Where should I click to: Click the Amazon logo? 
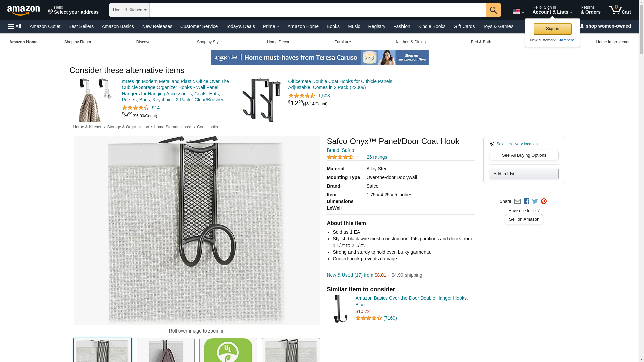(x=23, y=10)
